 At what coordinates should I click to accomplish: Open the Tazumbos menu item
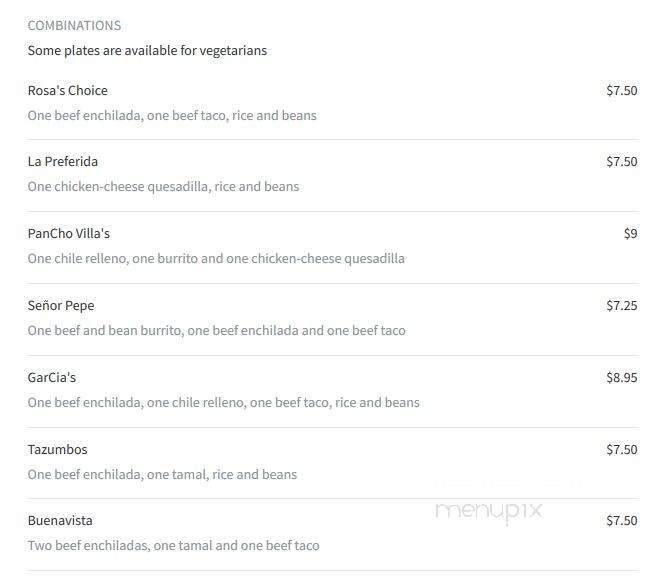pyautogui.click(x=58, y=449)
